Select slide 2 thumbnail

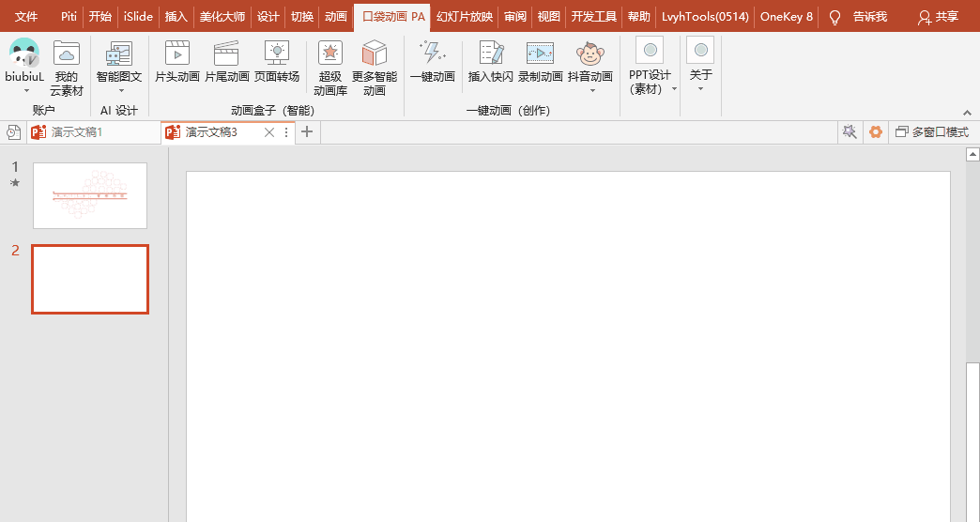point(90,279)
